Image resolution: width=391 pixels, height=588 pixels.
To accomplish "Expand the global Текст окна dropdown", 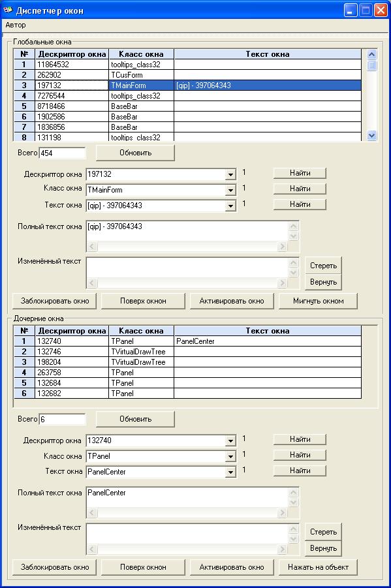I will pos(230,206).
